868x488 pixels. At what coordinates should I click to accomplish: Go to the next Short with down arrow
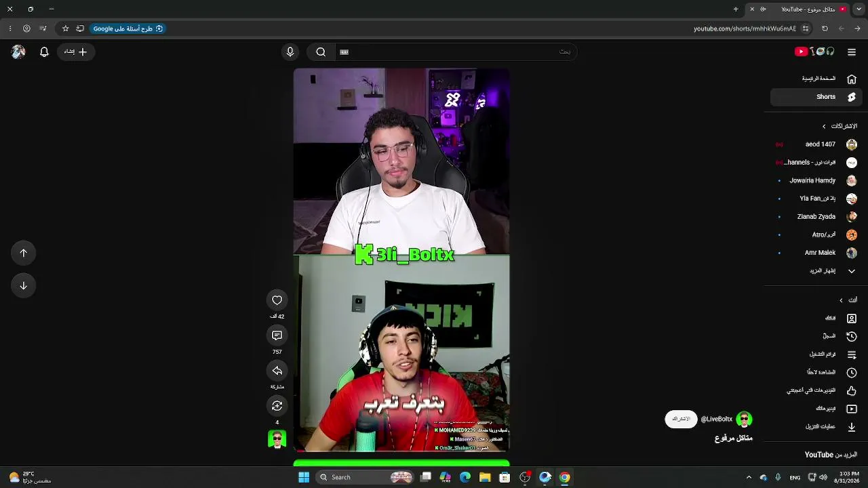(23, 285)
